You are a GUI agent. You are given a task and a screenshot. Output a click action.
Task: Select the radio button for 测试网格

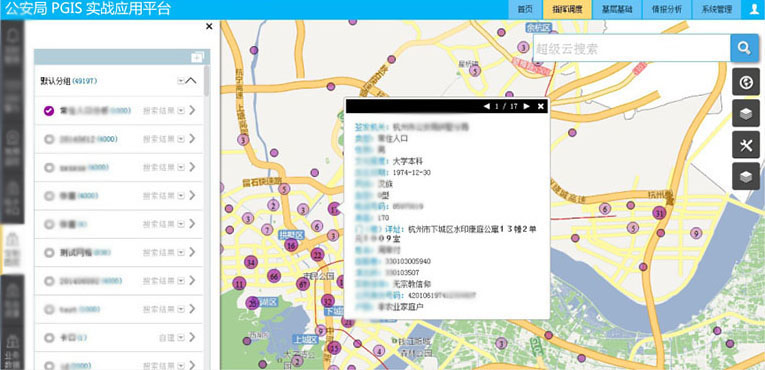[49, 253]
